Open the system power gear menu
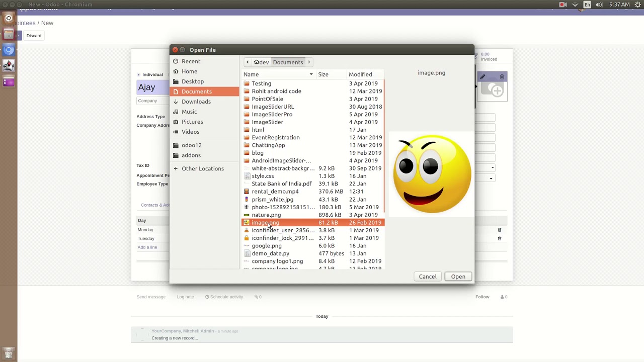Image resolution: width=644 pixels, height=362 pixels. click(x=637, y=5)
